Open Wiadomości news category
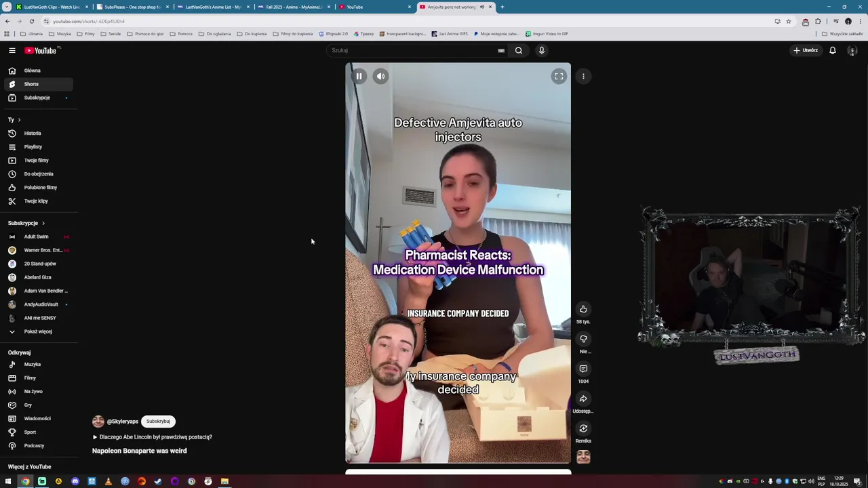868x488 pixels. coord(38,419)
